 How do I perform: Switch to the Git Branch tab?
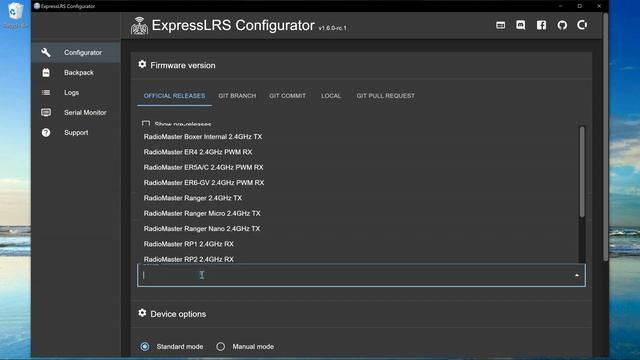237,96
